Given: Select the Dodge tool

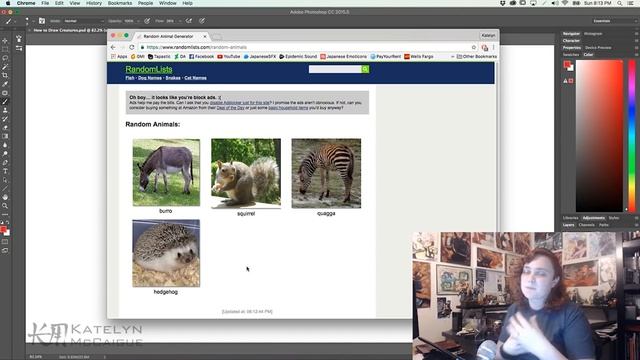Looking at the screenshot, I should click(5, 153).
